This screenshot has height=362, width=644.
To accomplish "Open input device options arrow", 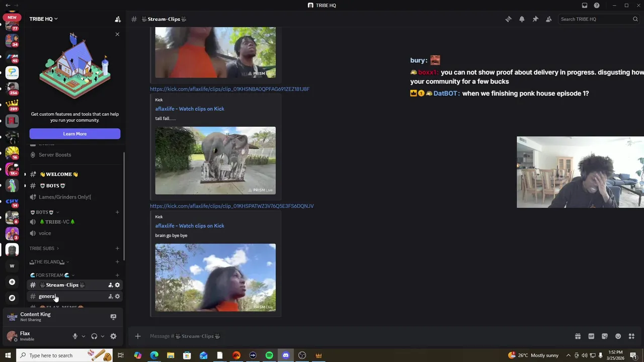I will 84,336.
